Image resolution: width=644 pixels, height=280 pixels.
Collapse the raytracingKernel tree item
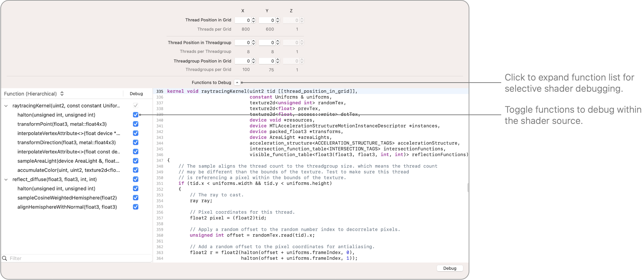(6, 106)
